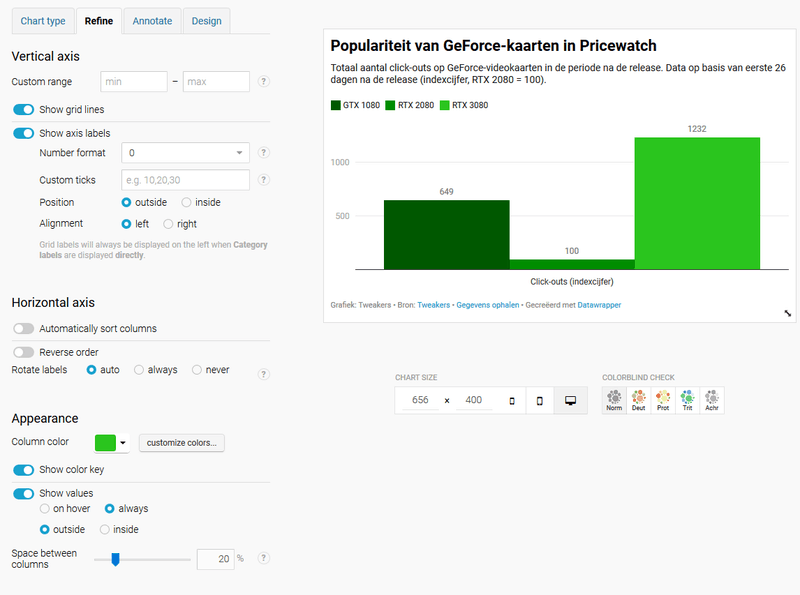Click the bar value label 100
The height and width of the screenshot is (595, 800).
[x=572, y=251]
